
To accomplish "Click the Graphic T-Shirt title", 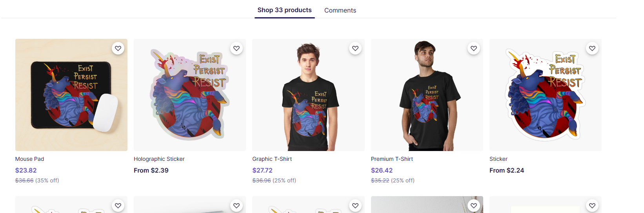I will pyautogui.click(x=272, y=159).
